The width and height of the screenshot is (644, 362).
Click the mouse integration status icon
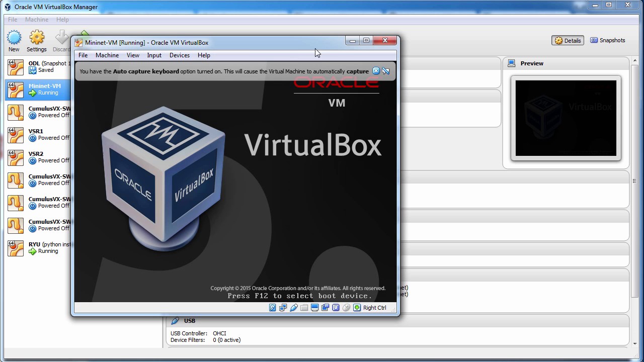tap(346, 308)
